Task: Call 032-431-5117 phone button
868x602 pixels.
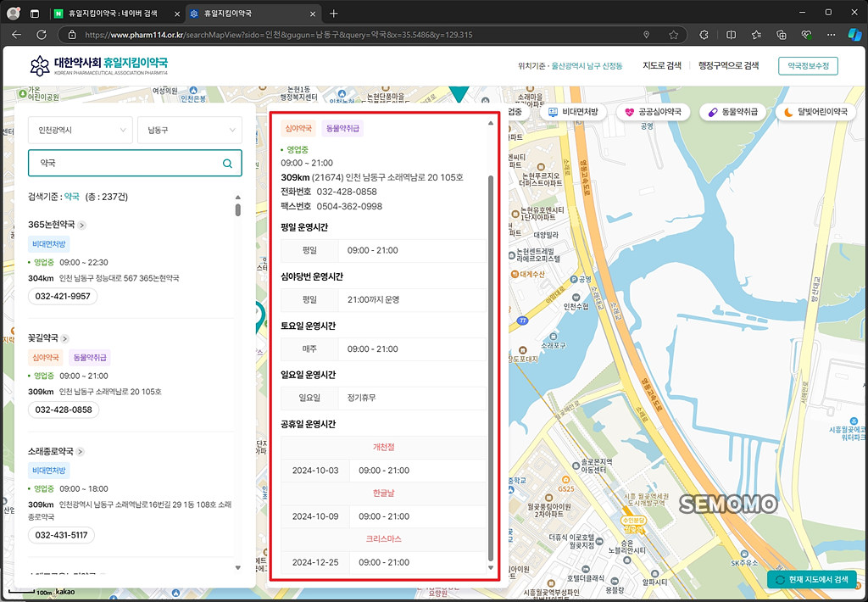Action: point(61,535)
